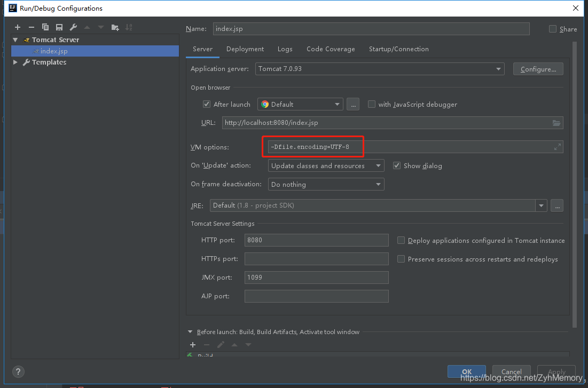The height and width of the screenshot is (388, 588).
Task: Switch to the Startup/Connection tab
Action: pos(398,49)
